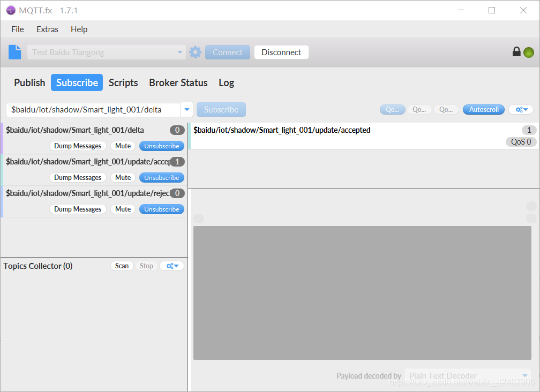Open the Payload decoder dropdown
540x392 pixels.
[x=467, y=375]
